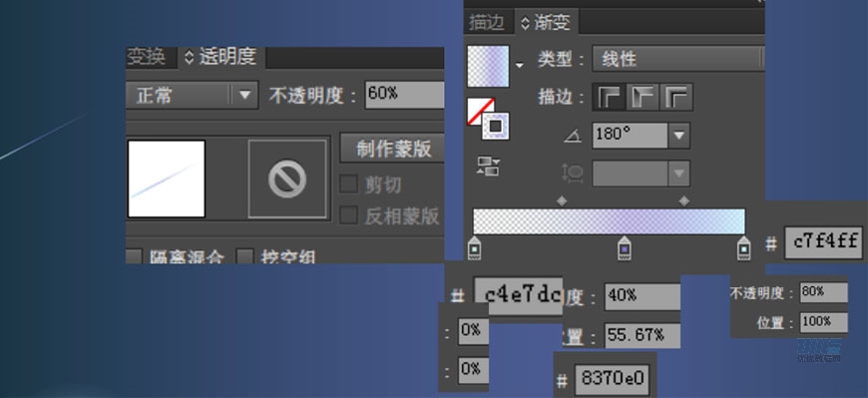Click the left midpoint diamond marker

click(562, 201)
